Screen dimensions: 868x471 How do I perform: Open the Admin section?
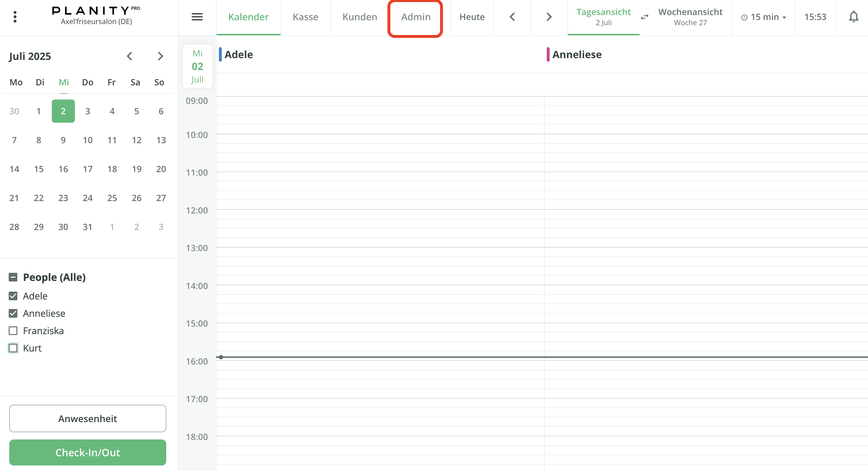[415, 16]
